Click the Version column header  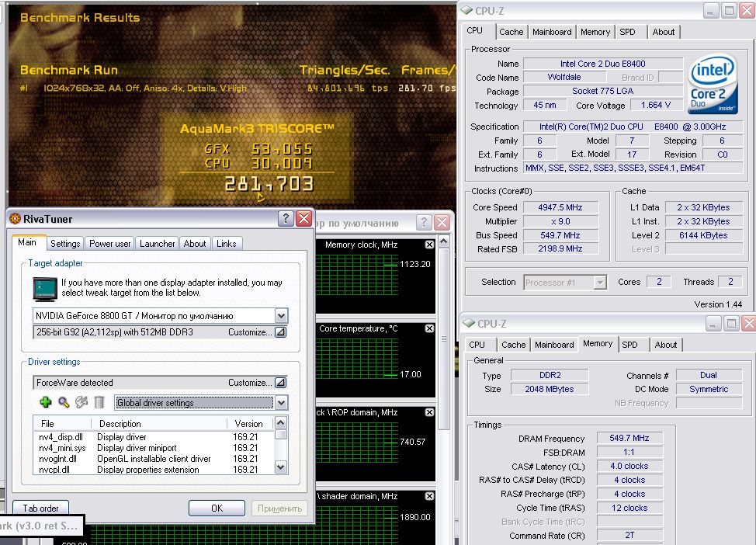(251, 423)
